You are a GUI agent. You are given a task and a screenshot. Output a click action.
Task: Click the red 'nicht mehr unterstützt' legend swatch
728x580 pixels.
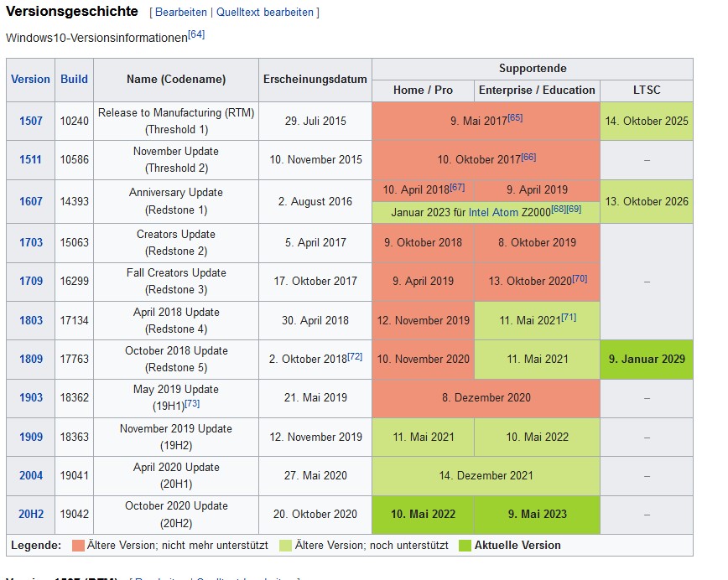point(78,546)
